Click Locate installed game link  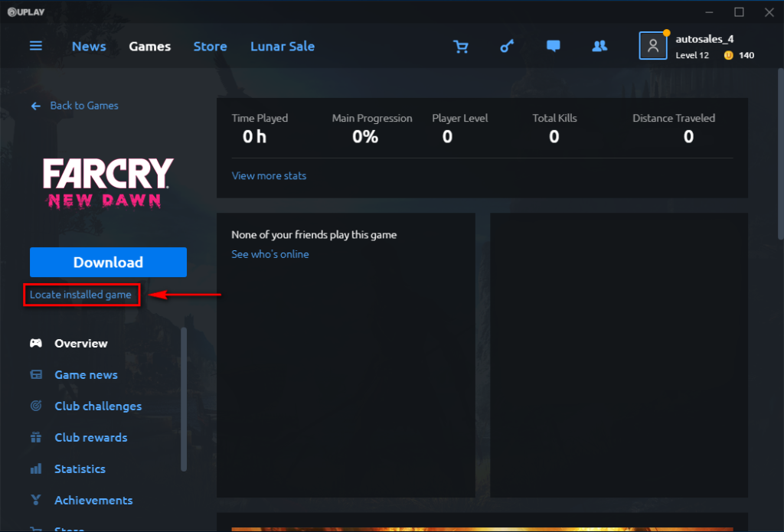[x=80, y=295]
